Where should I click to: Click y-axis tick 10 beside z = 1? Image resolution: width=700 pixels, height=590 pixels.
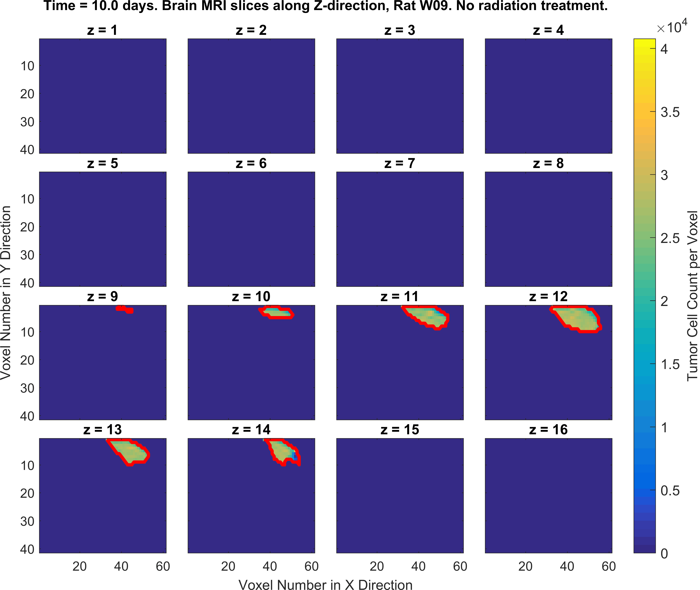(27, 66)
